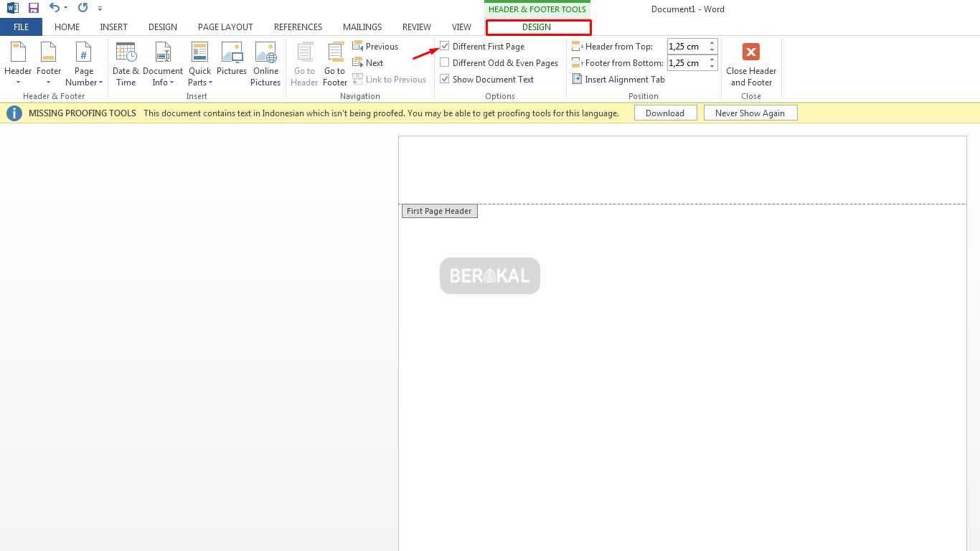Switch to the PAGE LAYOUT tab
The height and width of the screenshot is (551, 980).
pyautogui.click(x=225, y=27)
